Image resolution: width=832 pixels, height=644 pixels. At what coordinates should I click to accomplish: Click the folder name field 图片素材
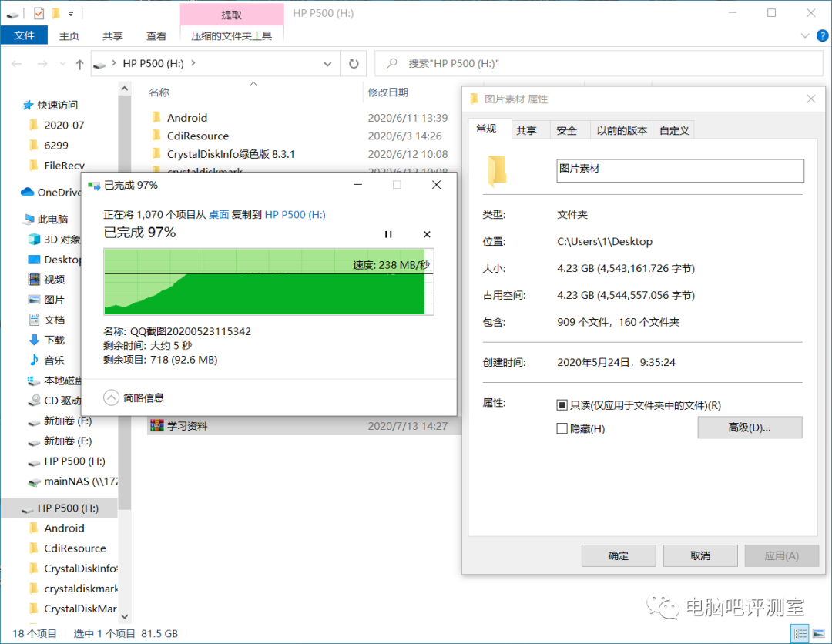(679, 170)
